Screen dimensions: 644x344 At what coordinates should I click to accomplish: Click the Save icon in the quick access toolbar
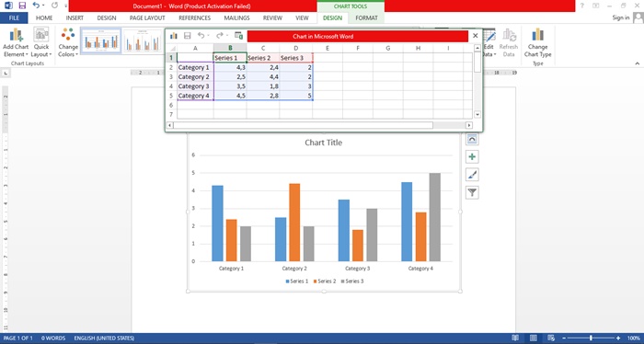click(x=23, y=6)
